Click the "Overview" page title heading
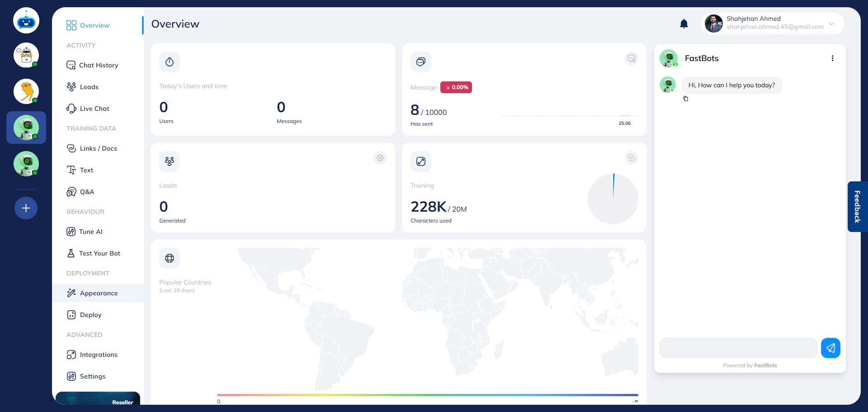The width and height of the screenshot is (868, 412). tap(175, 24)
